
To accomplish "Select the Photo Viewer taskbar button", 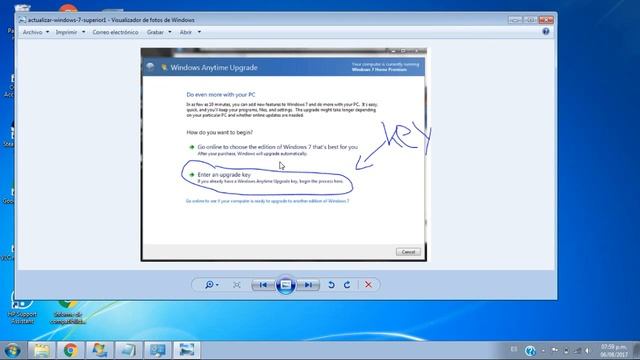I will point(187,350).
